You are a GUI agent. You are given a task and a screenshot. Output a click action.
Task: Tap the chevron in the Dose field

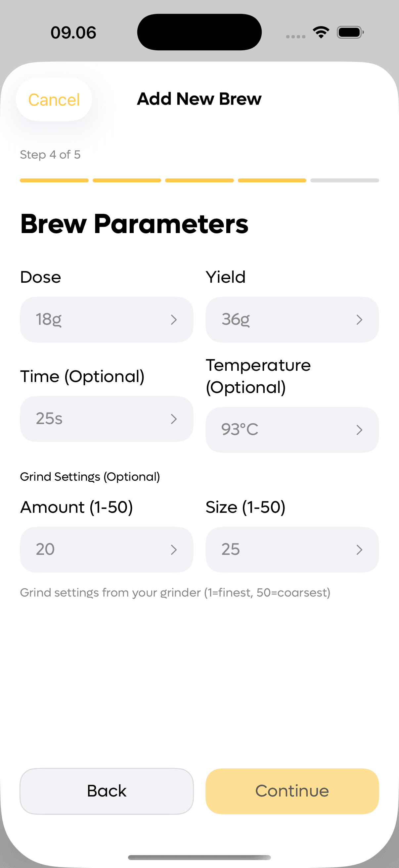(174, 319)
